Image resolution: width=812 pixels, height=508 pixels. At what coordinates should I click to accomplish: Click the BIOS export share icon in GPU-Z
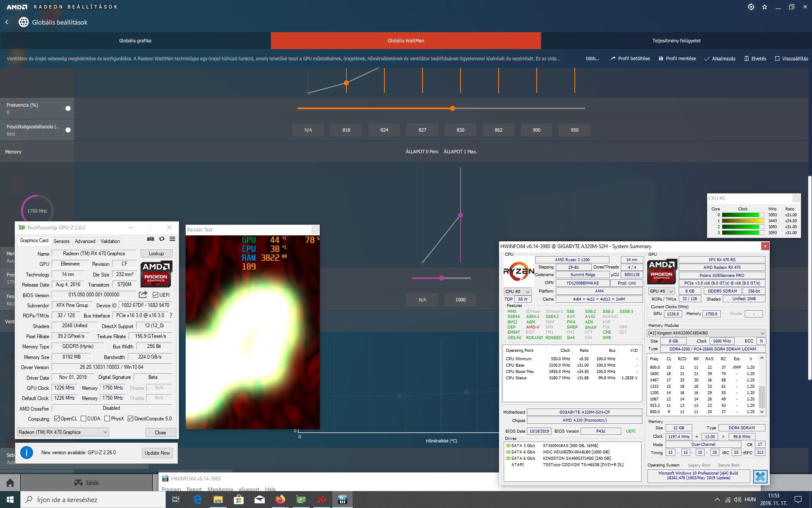[143, 295]
